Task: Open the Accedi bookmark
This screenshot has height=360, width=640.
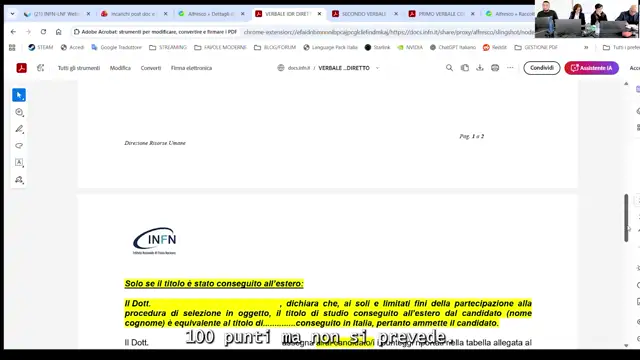Action: [x=72, y=47]
